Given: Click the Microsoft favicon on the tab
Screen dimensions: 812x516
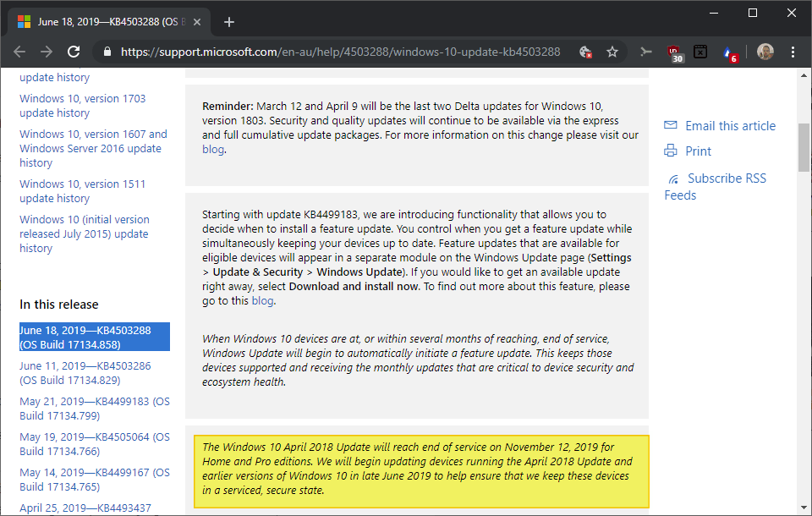Looking at the screenshot, I should [24, 22].
